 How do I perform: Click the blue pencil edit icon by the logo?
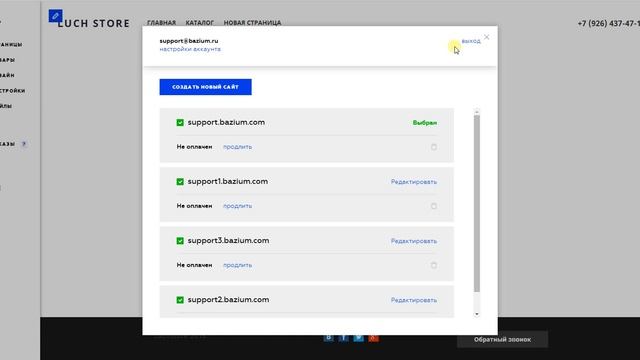56,16
